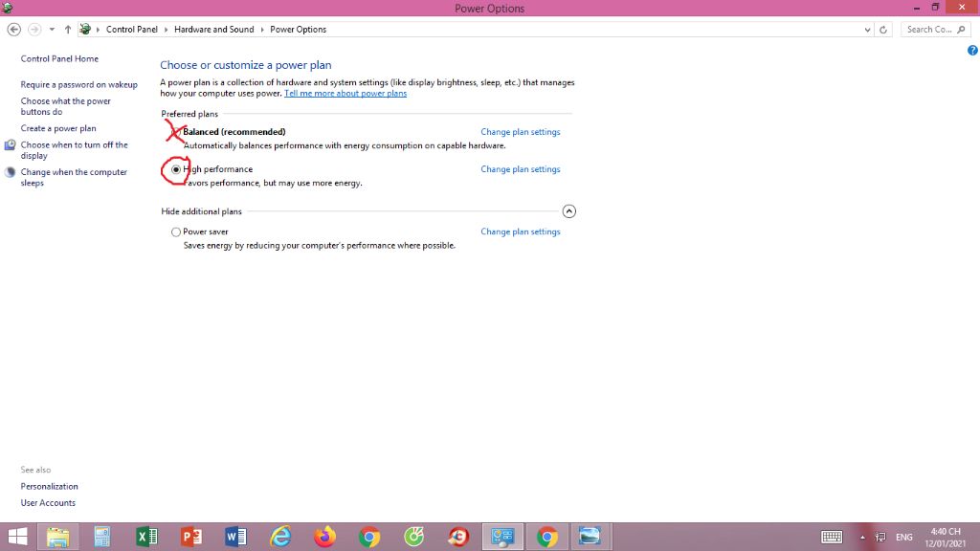
Task: Select the Power saver plan
Action: pos(176,231)
